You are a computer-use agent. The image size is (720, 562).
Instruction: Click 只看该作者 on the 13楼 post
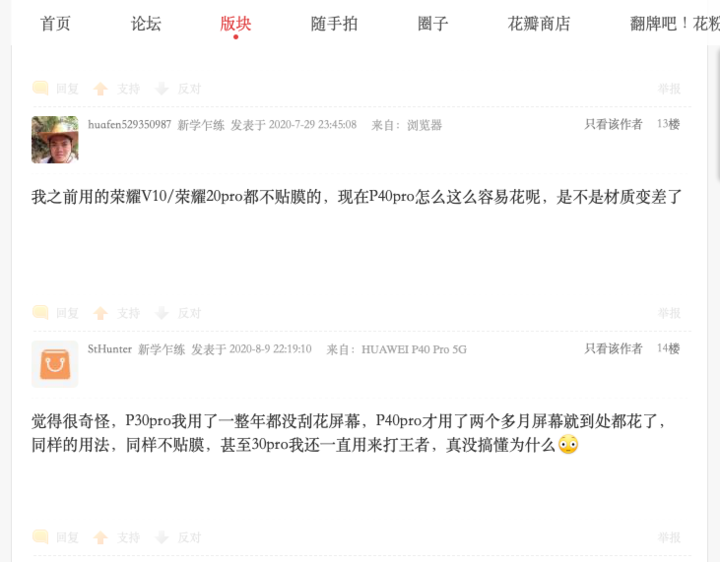click(x=613, y=124)
